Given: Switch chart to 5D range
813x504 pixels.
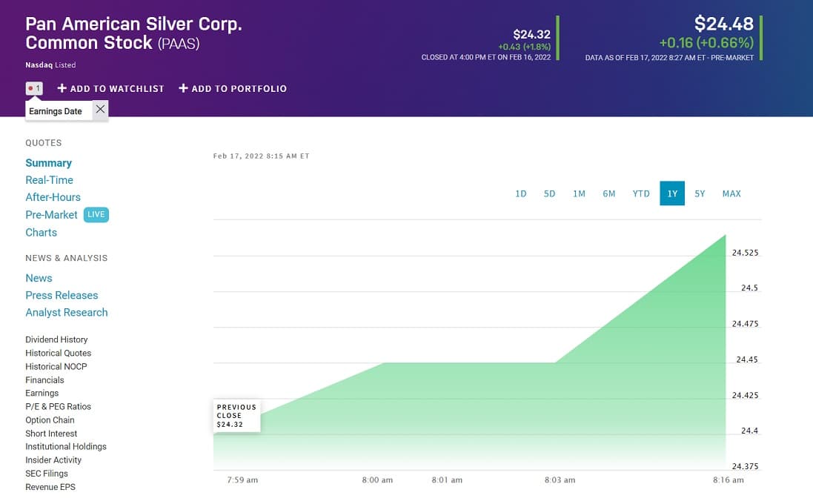Looking at the screenshot, I should [549, 193].
